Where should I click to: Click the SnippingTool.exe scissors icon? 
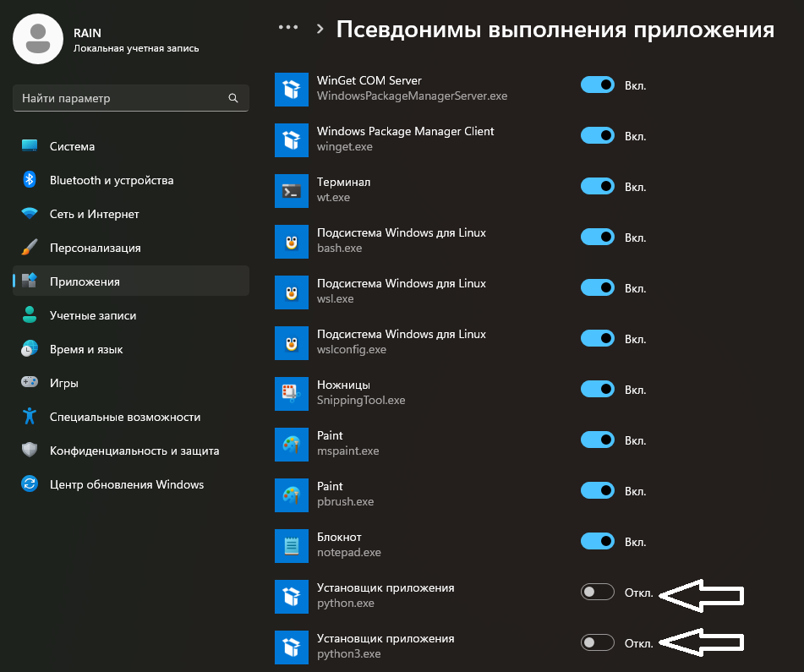click(291, 394)
